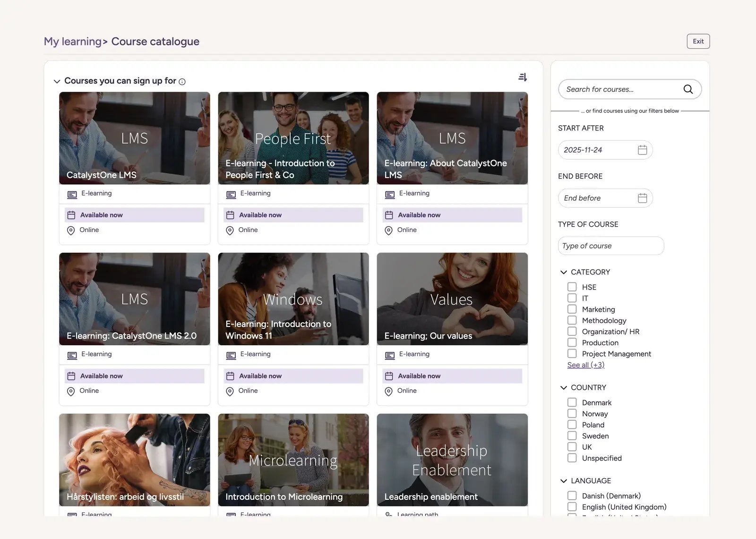
Task: Collapse the COUNTRY filter section
Action: (563, 387)
